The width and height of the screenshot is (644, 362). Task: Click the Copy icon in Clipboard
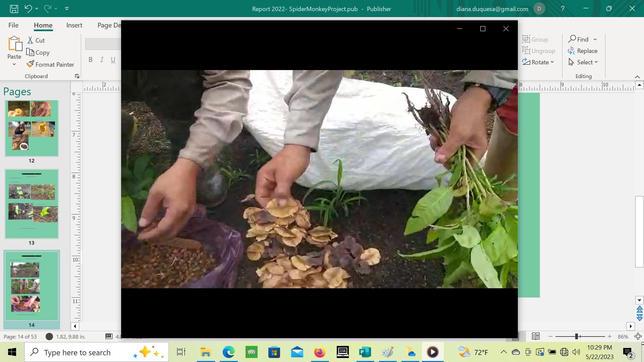click(30, 52)
